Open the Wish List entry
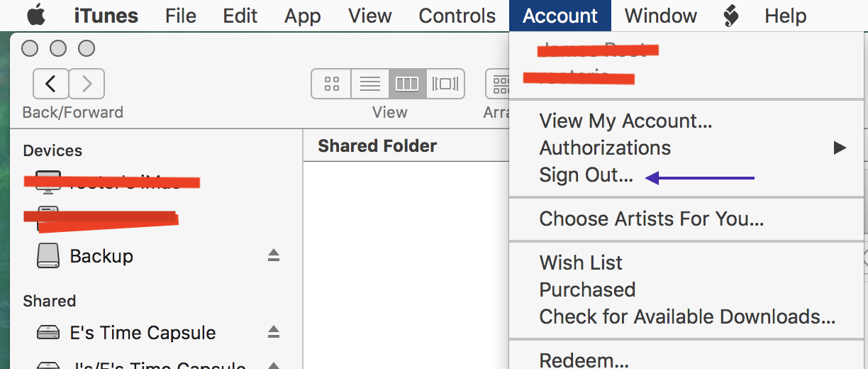This screenshot has width=868, height=369. pyautogui.click(x=581, y=263)
